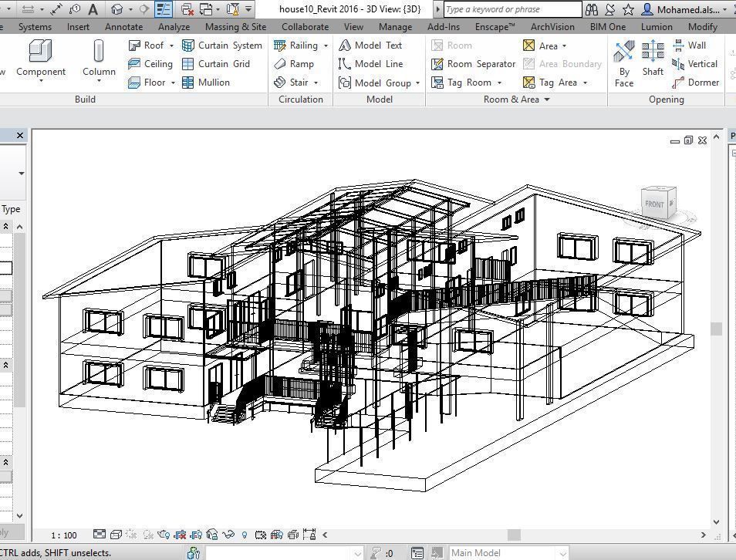Customize Quick Access Toolbar dropdown arrow

[248, 9]
